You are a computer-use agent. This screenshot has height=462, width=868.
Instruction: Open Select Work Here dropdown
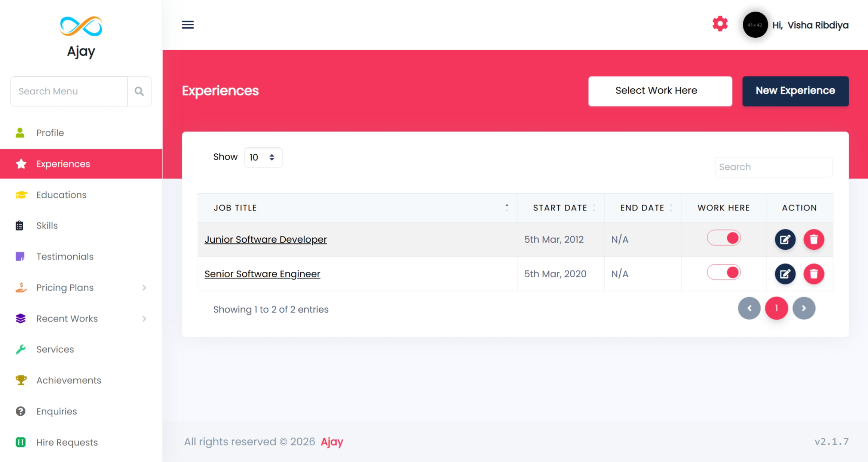point(660,91)
